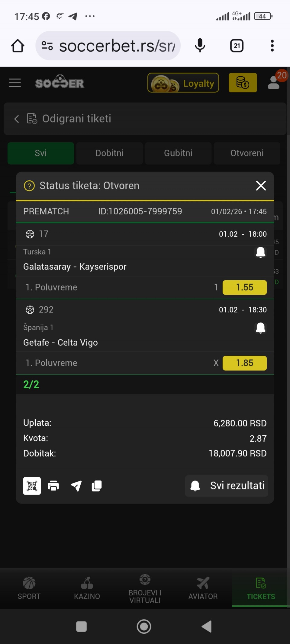The image size is (290, 644).
Task: Print the ticket using printer icon
Action: 53,486
